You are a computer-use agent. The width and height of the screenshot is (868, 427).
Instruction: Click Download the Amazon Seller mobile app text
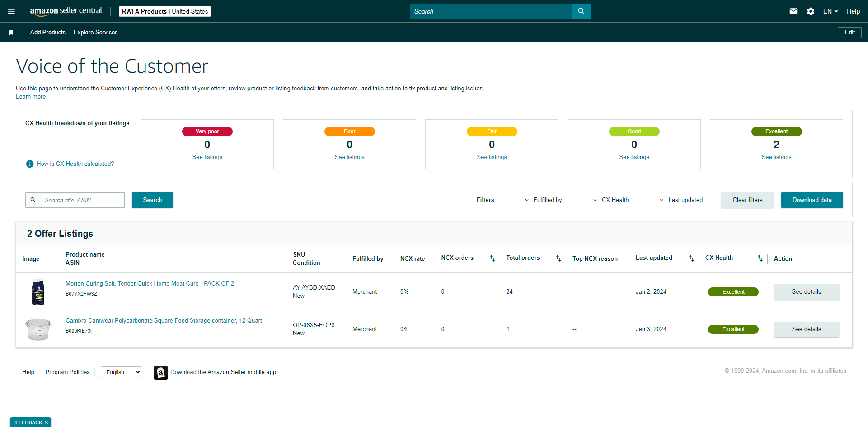223,372
